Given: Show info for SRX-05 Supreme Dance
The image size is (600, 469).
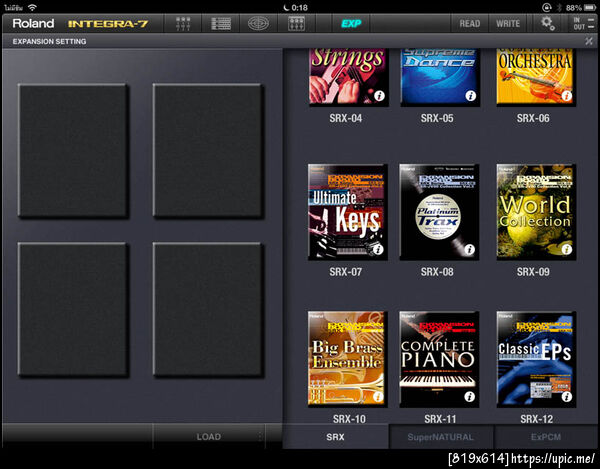Looking at the screenshot, I should (470, 96).
